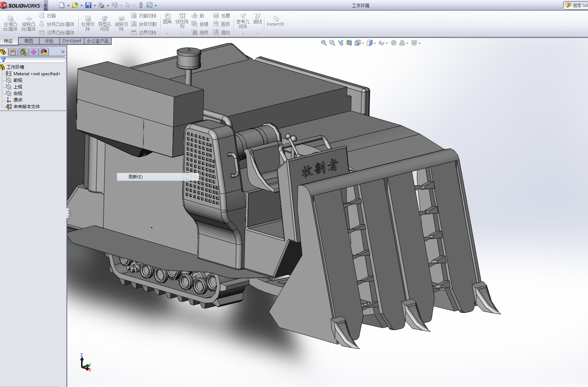The height and width of the screenshot is (387, 588).
Task: Open dropdown arrow next to Save
Action: tap(95, 5)
